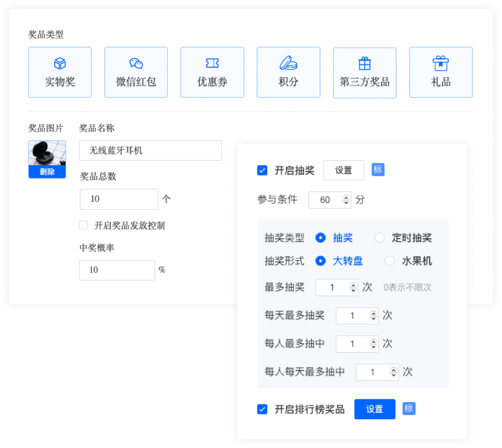Adjust the 参与条件 score stepper arrows
The width and height of the screenshot is (502, 448).
pos(346,200)
